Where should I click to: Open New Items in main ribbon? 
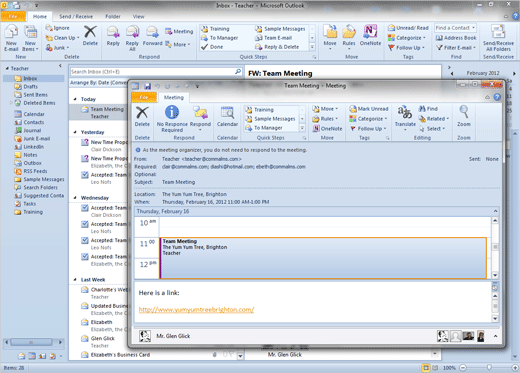pos(30,39)
